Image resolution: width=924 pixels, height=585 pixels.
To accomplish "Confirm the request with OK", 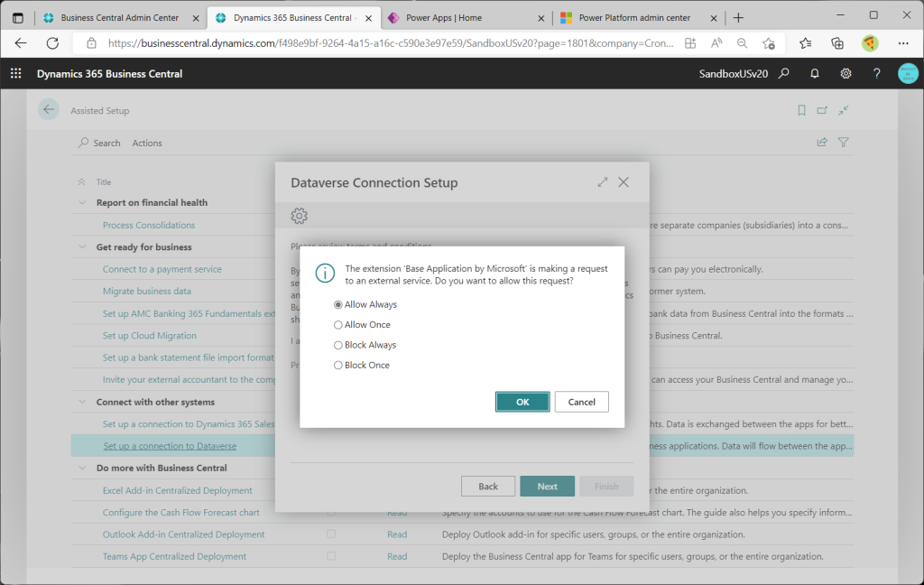I will [522, 402].
